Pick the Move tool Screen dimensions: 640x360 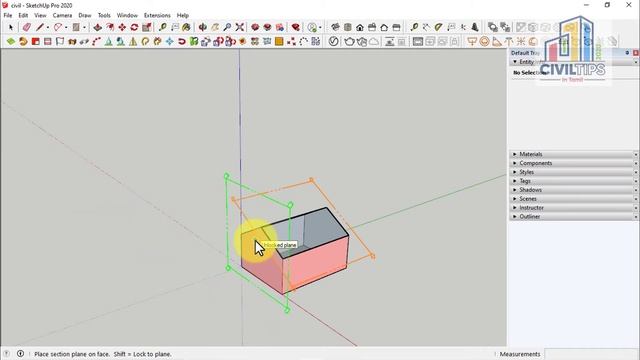point(122,27)
